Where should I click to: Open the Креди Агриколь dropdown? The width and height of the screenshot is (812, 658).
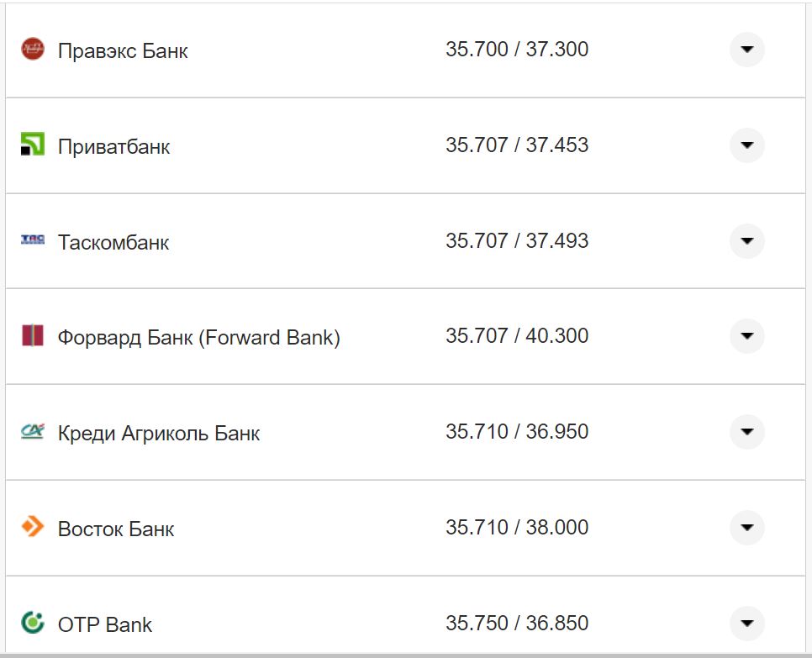pyautogui.click(x=746, y=432)
